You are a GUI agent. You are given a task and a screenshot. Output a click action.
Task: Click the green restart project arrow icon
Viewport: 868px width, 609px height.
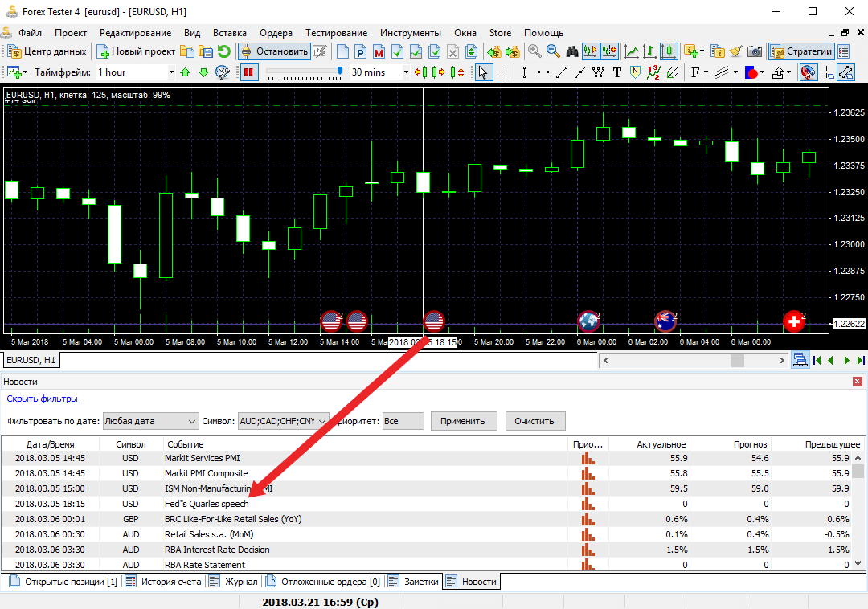tap(224, 51)
